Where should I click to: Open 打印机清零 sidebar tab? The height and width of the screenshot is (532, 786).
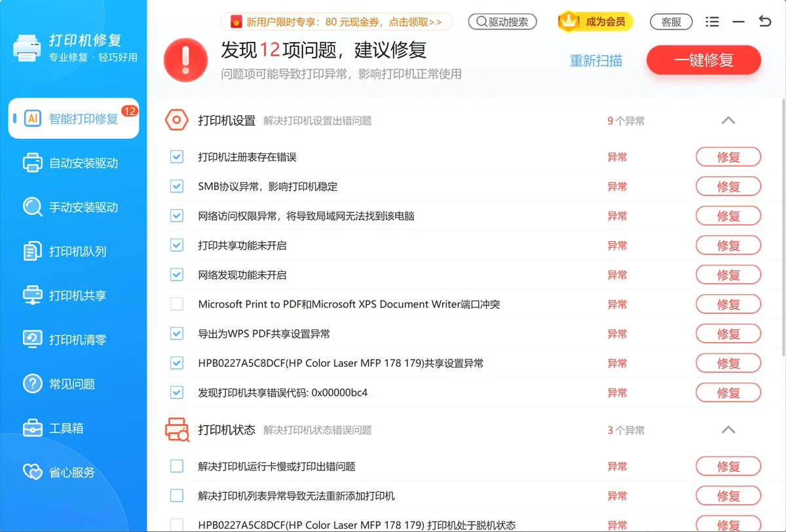coord(73,339)
